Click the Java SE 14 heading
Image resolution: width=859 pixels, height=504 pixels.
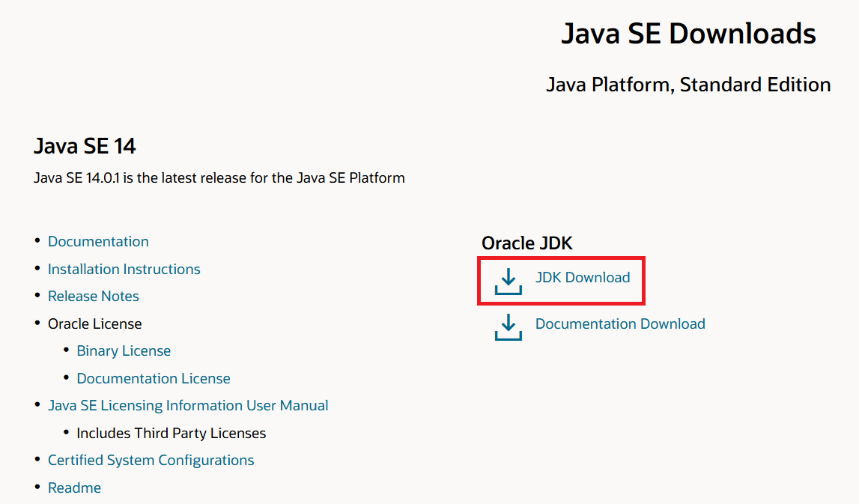tap(85, 146)
